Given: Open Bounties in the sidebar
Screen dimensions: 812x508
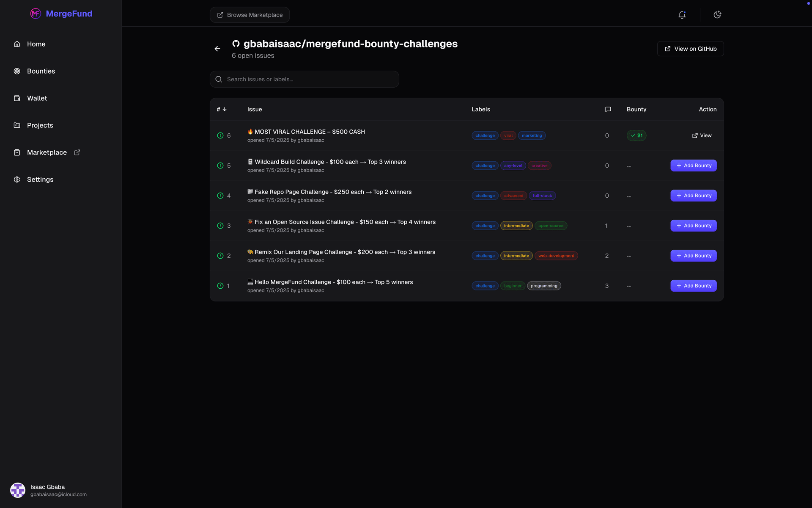Looking at the screenshot, I should [41, 71].
